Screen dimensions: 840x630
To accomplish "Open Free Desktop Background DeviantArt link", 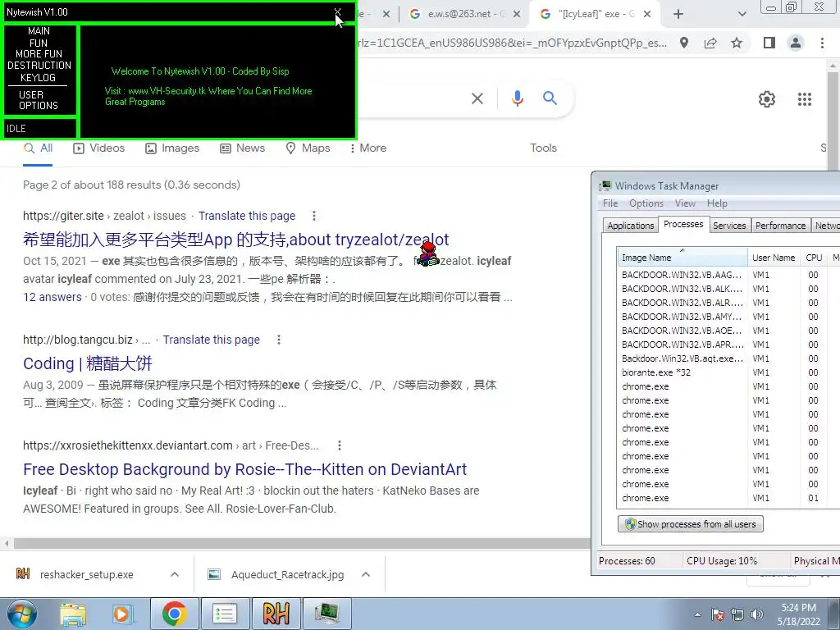I will pyautogui.click(x=244, y=469).
